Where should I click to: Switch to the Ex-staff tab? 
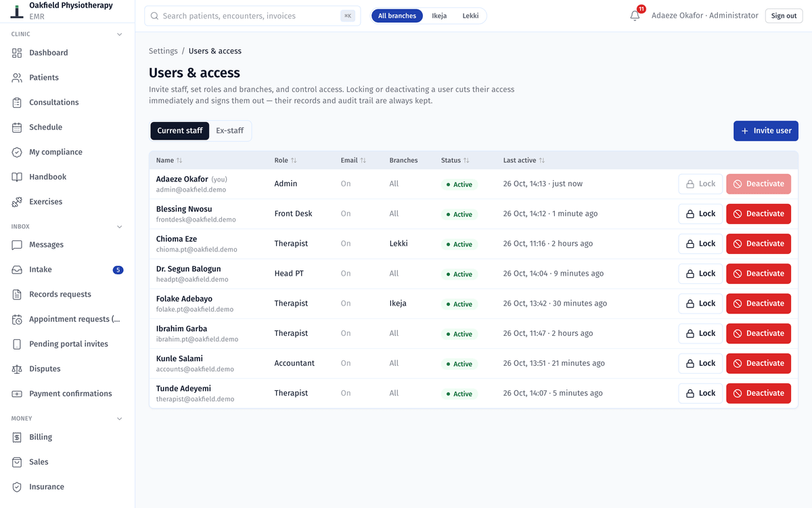(x=230, y=131)
